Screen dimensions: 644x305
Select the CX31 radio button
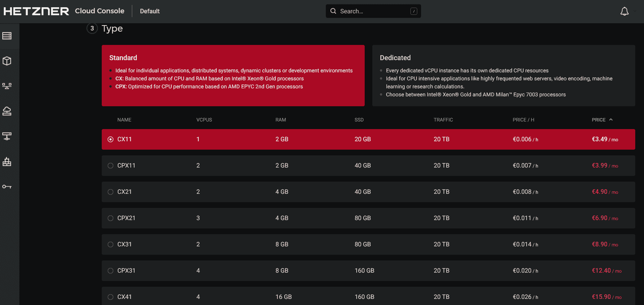pos(111,244)
